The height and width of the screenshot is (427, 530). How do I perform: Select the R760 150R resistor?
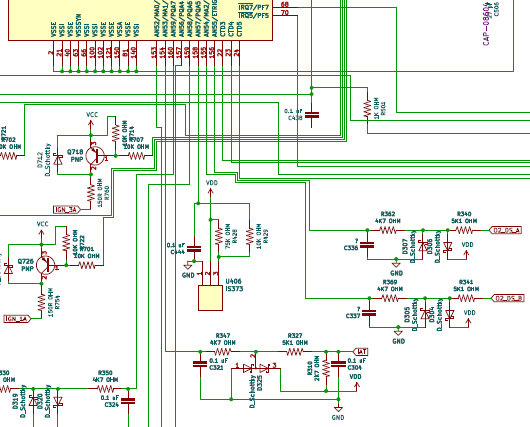91,192
